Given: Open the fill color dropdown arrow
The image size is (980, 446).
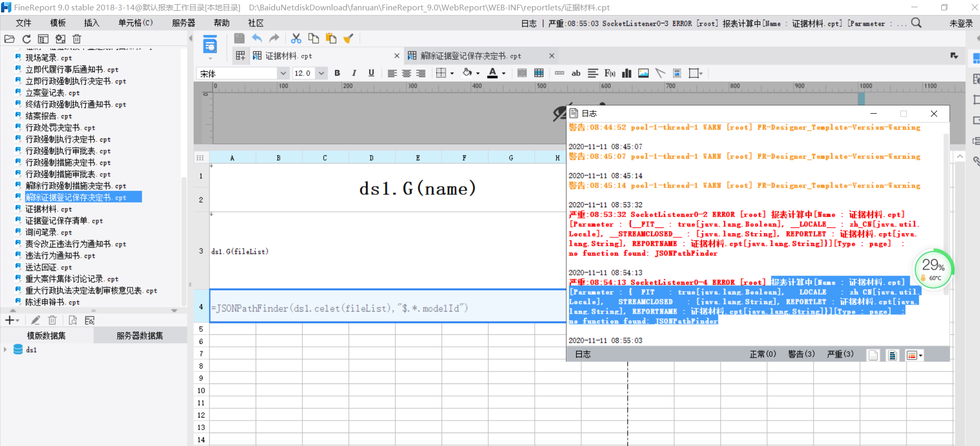Looking at the screenshot, I should [478, 73].
